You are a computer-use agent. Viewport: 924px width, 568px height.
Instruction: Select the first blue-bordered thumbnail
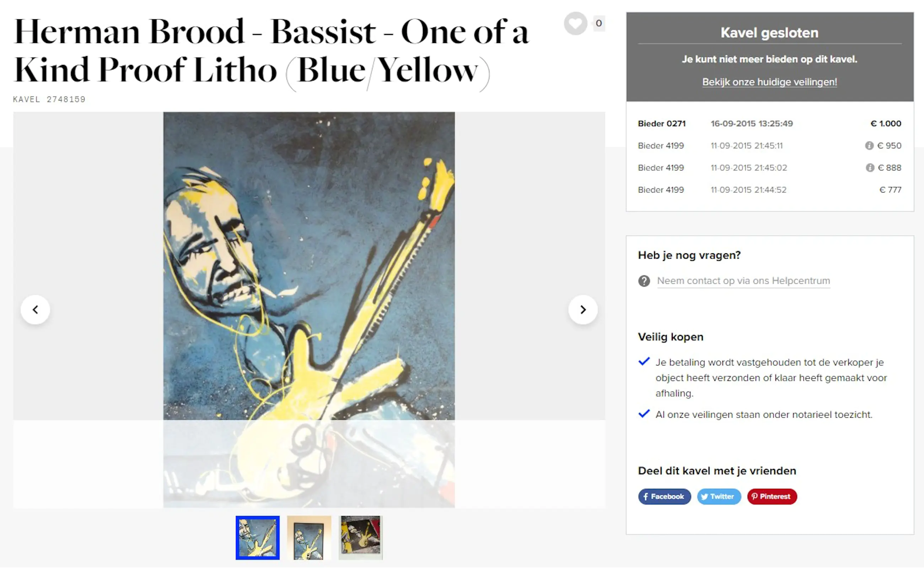click(257, 537)
